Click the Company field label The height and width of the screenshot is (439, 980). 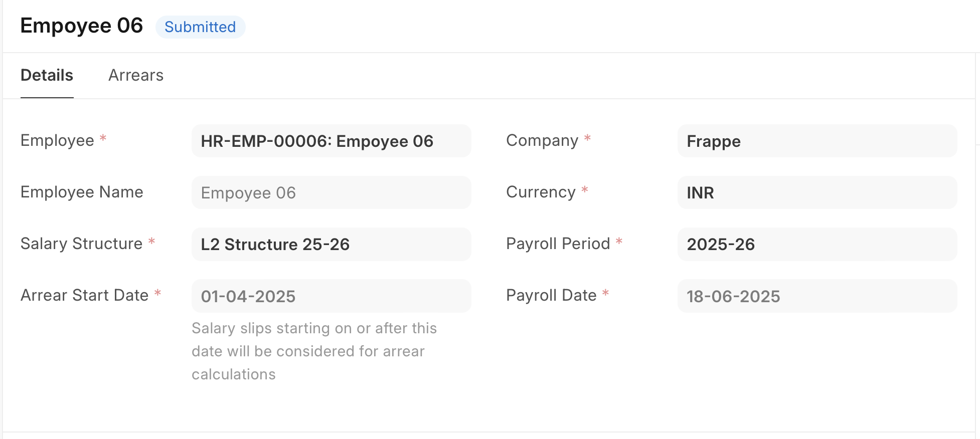[542, 140]
